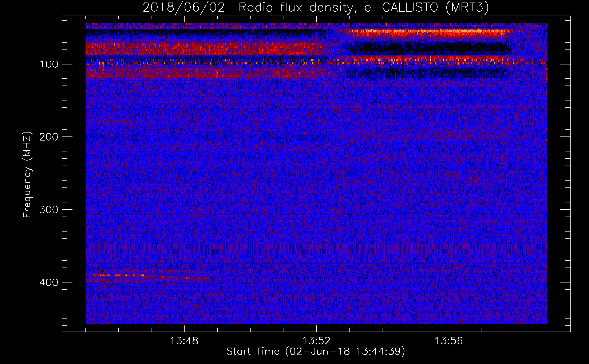Click the 13:56 time tick label

pyautogui.click(x=449, y=341)
